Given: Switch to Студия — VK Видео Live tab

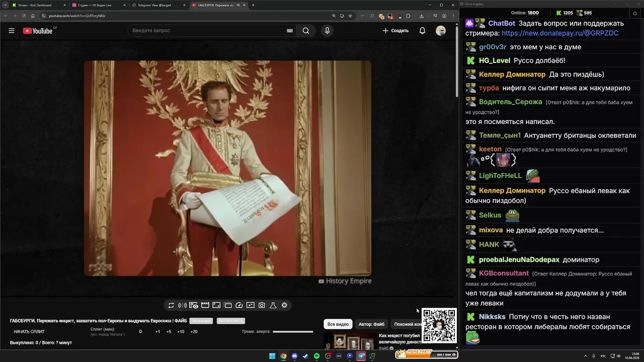Looking at the screenshot, I should 98,5.
